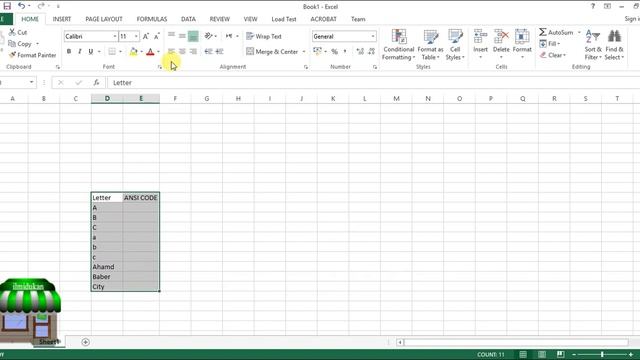Image resolution: width=640 pixels, height=360 pixels.
Task: Click the Undo arrow icon
Action: click(x=21, y=6)
